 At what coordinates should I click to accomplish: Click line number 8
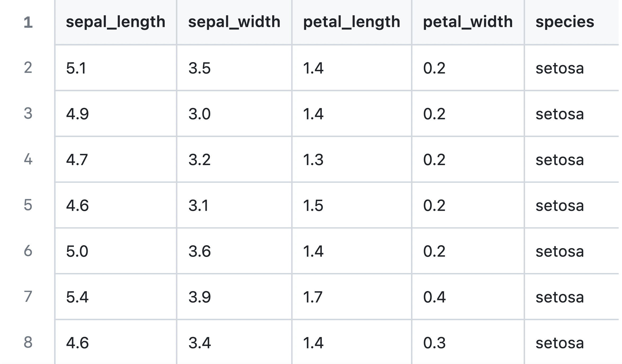pyautogui.click(x=28, y=342)
